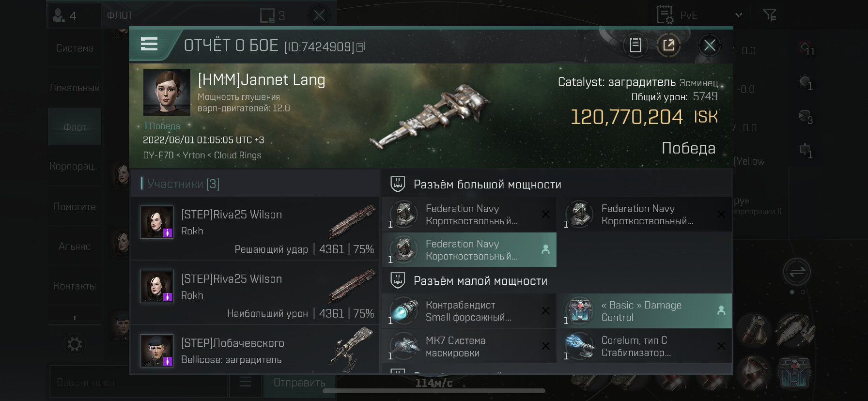Switch to the Локальный chat tab
868x401 pixels.
pos(75,88)
